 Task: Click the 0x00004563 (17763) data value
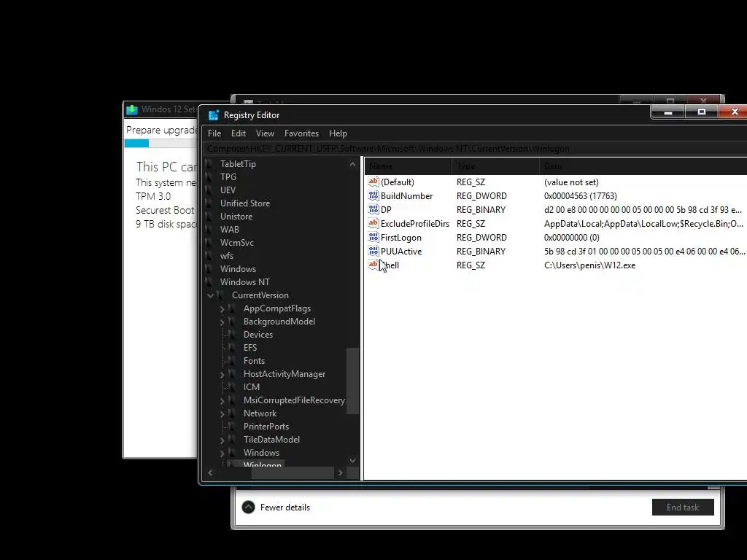pyautogui.click(x=580, y=195)
